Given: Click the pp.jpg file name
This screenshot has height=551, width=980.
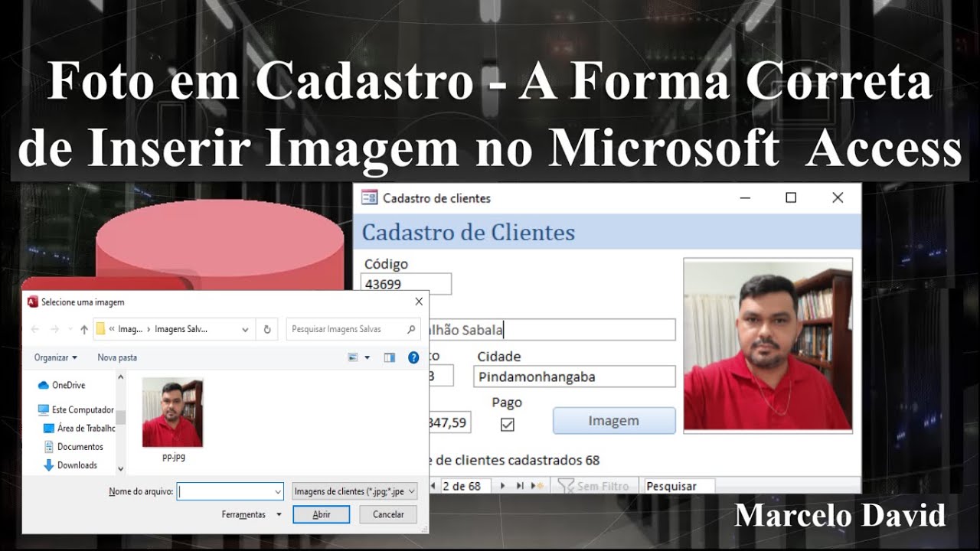Looking at the screenshot, I should click(x=173, y=457).
